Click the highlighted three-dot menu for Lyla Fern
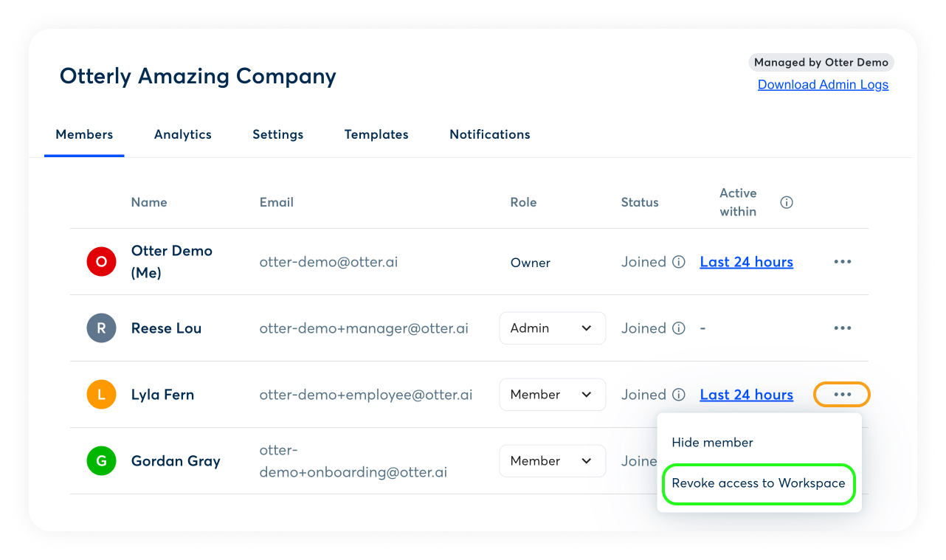The image size is (946, 560). point(842,395)
